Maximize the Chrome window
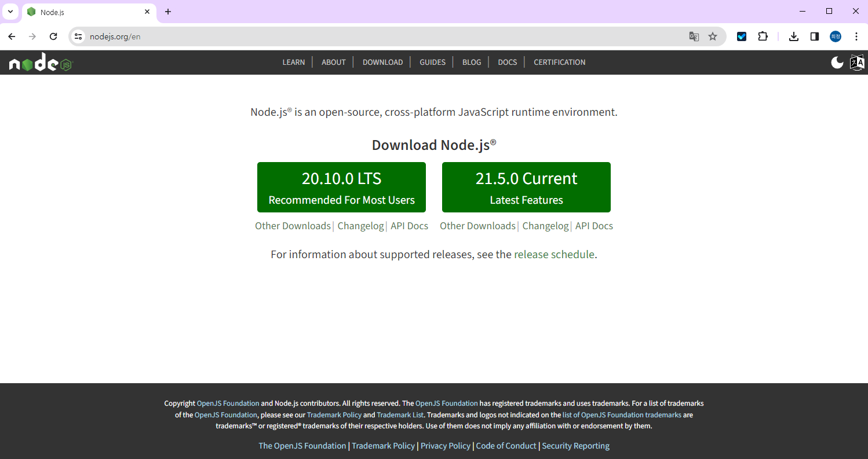 pos(829,12)
